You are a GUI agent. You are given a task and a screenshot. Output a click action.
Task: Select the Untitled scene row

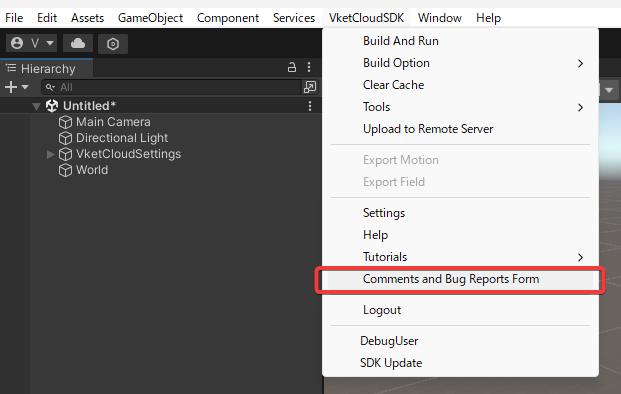click(x=160, y=106)
